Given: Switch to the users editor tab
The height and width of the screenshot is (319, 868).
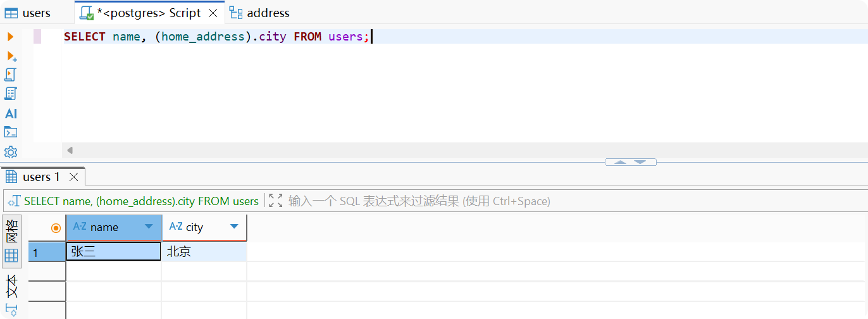Looking at the screenshot, I should (x=28, y=13).
